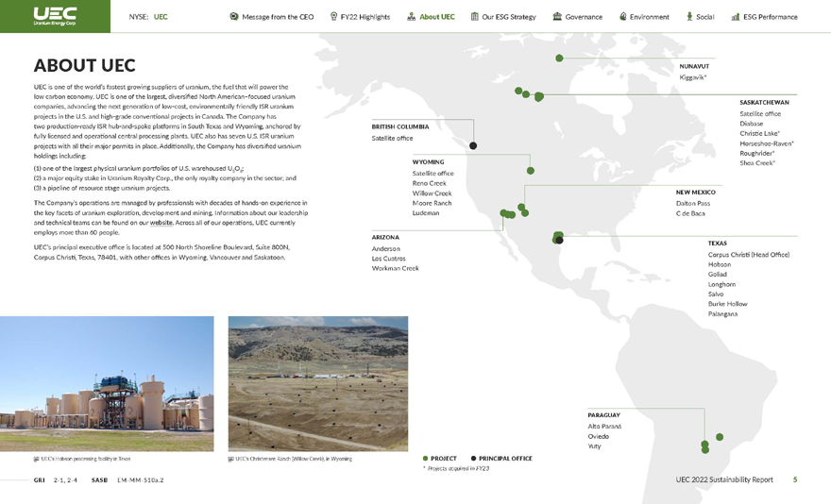
Task: Click the UEC ticker link after NYSE
Action: pos(161,17)
